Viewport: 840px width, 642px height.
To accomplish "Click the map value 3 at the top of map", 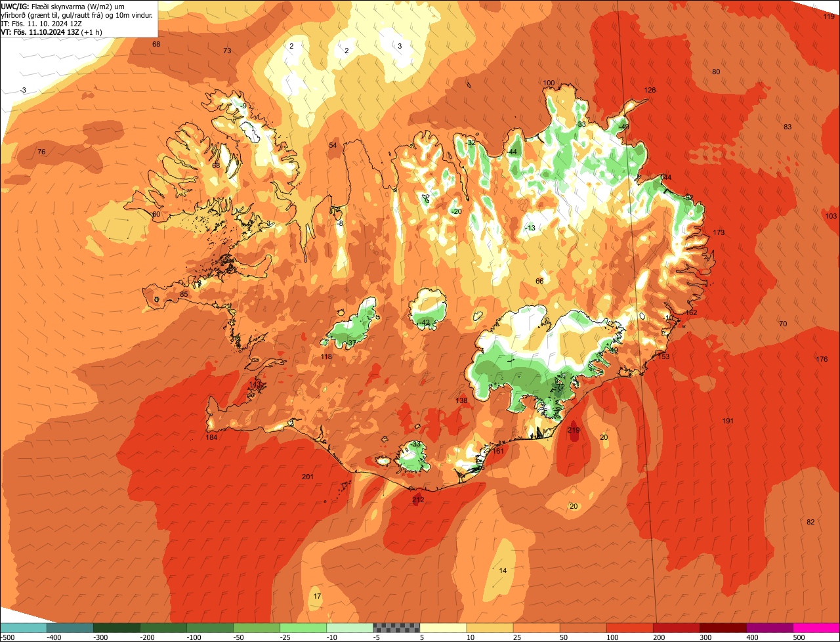I will click(400, 46).
